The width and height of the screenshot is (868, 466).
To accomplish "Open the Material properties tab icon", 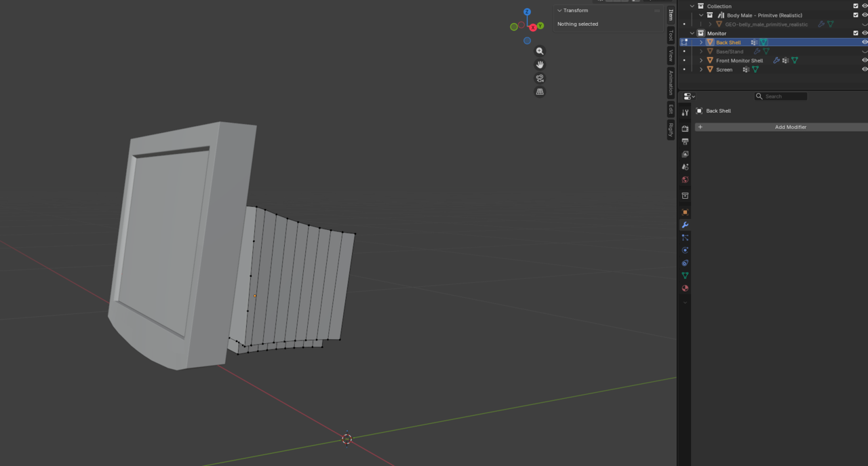I will click(685, 288).
